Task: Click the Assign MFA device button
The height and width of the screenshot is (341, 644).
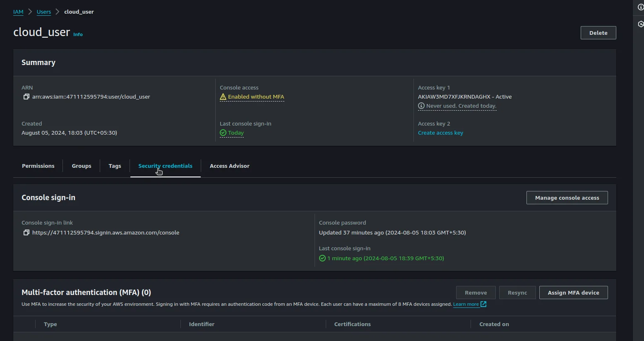Action: [573, 293]
